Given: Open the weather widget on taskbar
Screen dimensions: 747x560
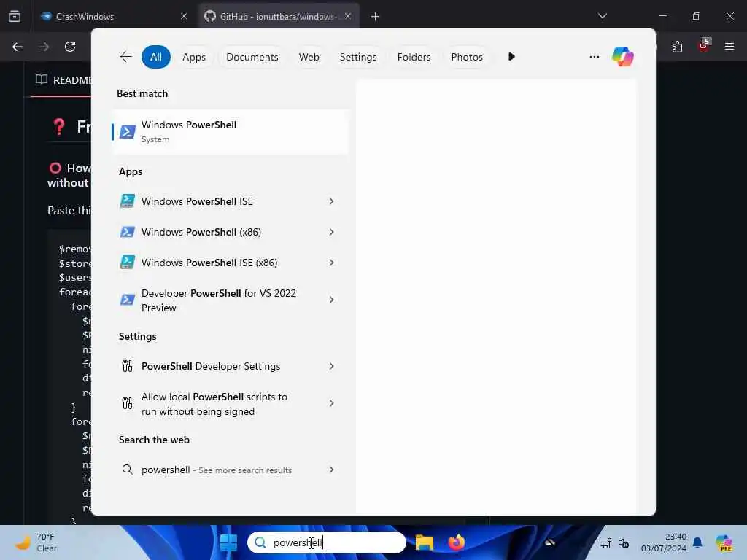Looking at the screenshot, I should point(36,542).
